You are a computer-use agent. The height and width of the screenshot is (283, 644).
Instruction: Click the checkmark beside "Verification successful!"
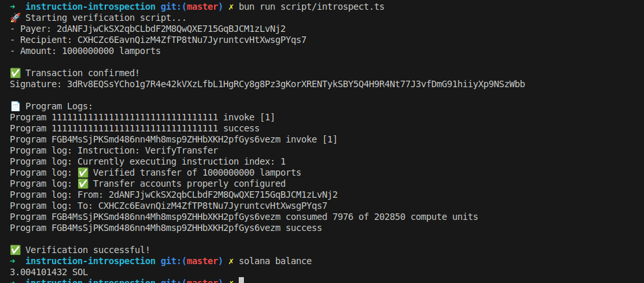click(x=15, y=250)
